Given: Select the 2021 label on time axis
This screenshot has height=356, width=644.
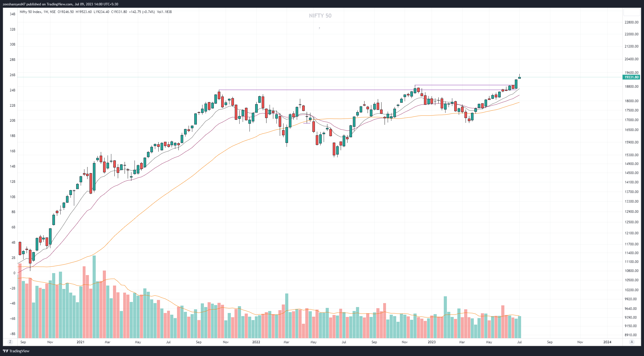Looking at the screenshot, I should click(x=80, y=342).
